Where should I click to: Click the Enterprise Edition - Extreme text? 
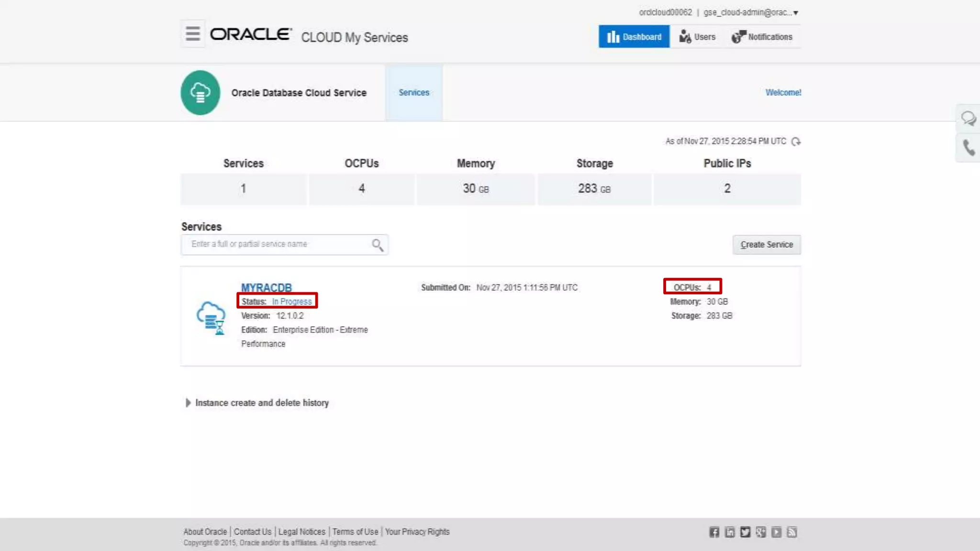320,330
